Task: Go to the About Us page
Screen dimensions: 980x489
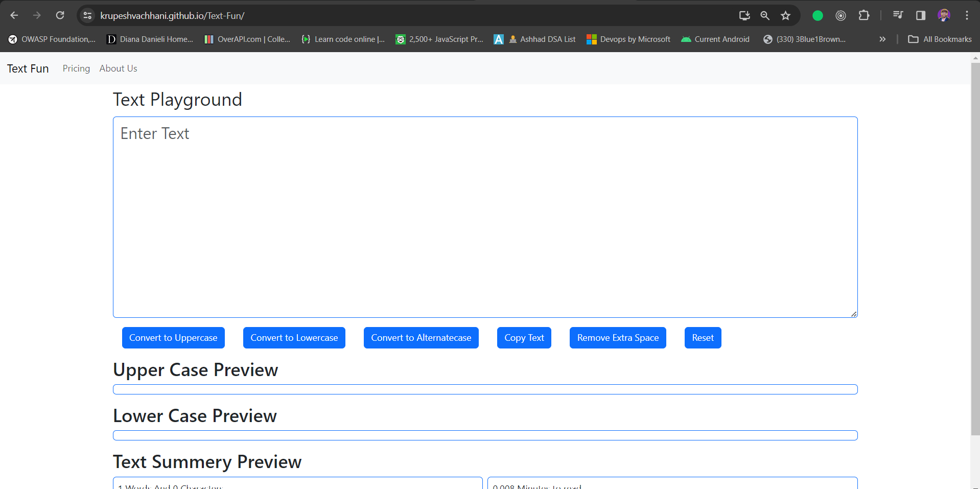Action: point(118,68)
